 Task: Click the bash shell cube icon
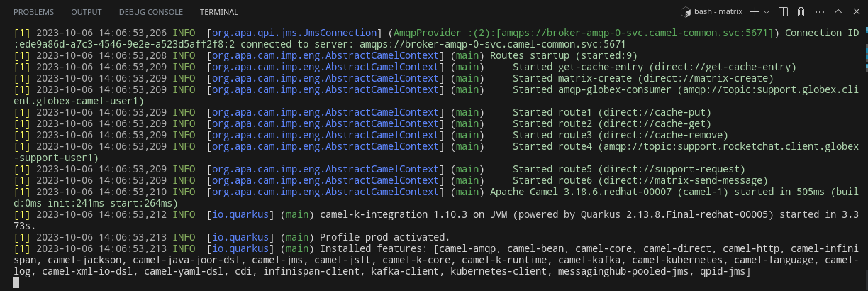686,12
